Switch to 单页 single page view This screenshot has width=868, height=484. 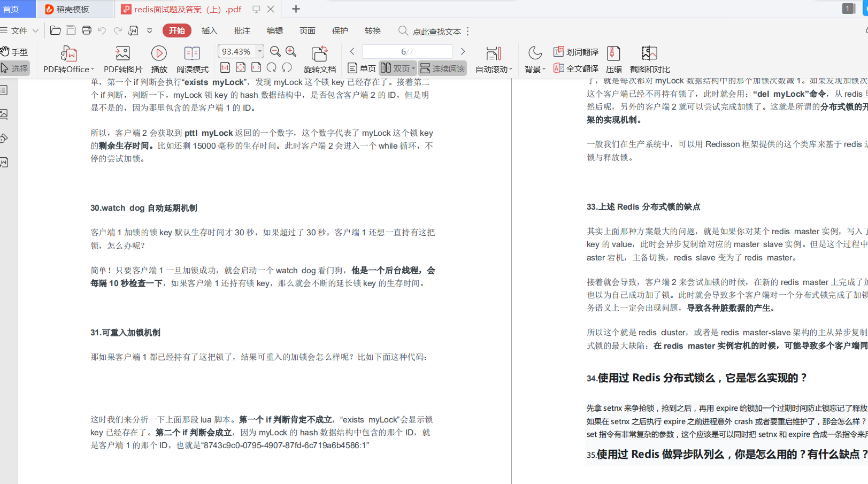click(362, 68)
